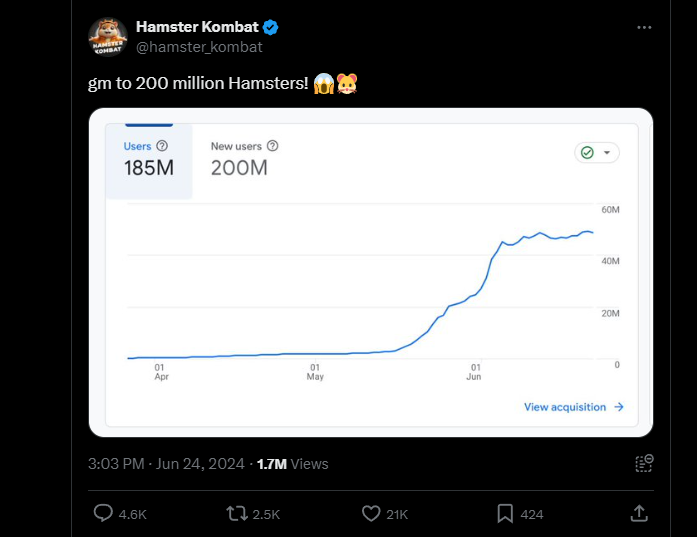
Task: Repost the tweet via retweet icon
Action: [x=237, y=513]
